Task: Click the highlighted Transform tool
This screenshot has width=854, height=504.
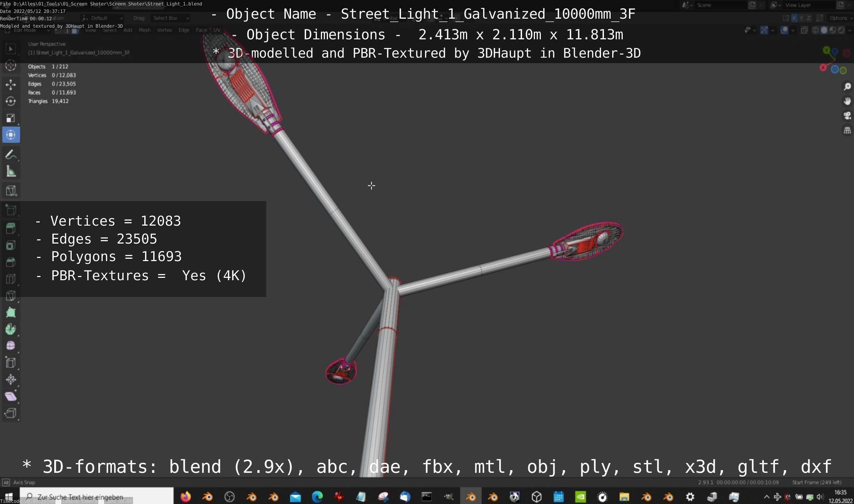Action: point(11,135)
